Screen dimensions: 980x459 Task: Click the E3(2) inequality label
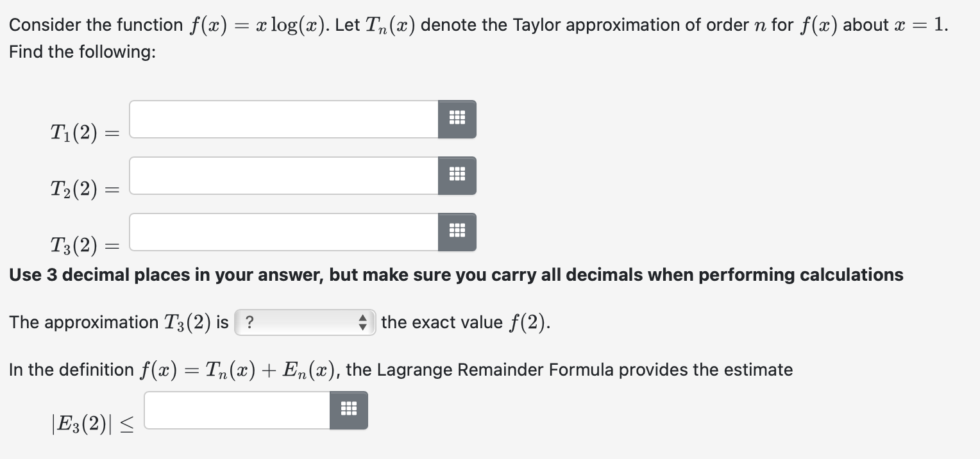(93, 423)
